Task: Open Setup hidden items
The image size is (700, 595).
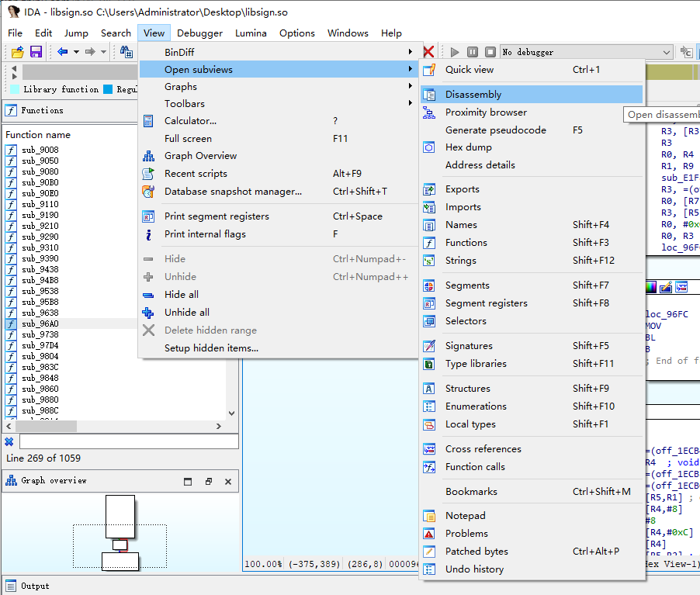Action: point(279,348)
